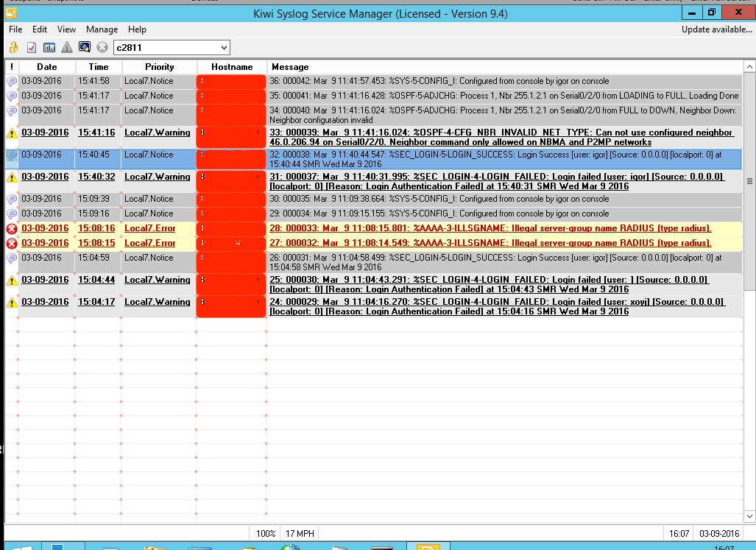
Task: Open the Help menu
Action: click(137, 29)
